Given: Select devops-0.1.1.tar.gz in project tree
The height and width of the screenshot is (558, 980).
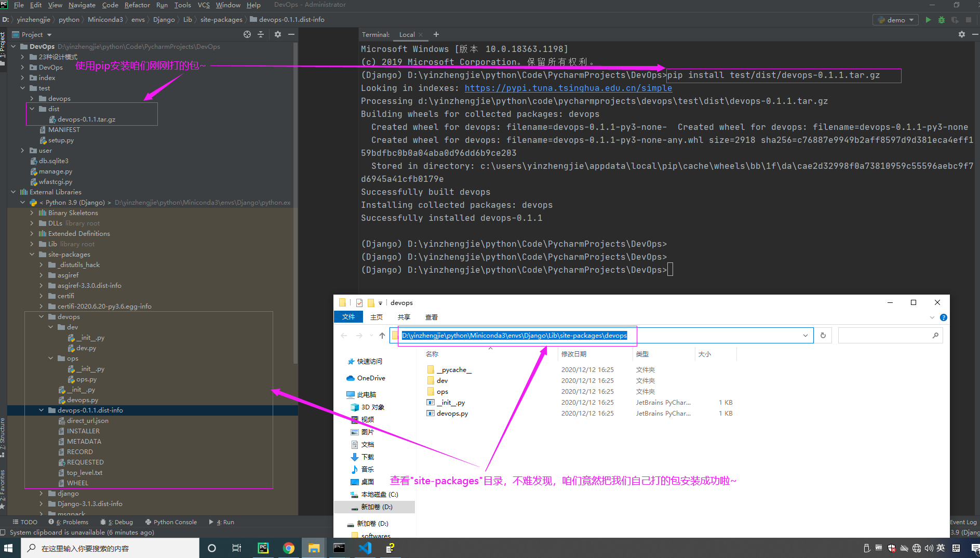Looking at the screenshot, I should coord(86,119).
